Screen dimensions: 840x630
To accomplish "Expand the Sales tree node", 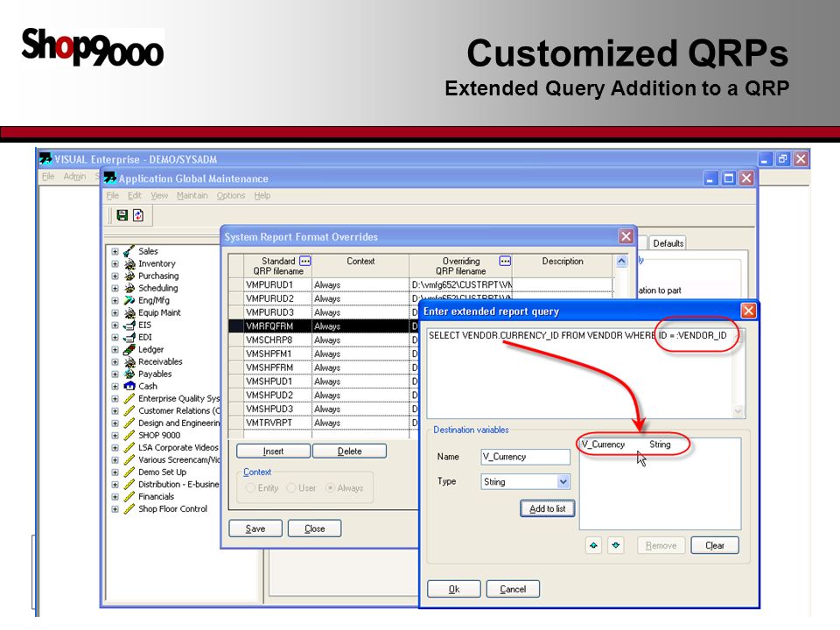I will [x=115, y=251].
